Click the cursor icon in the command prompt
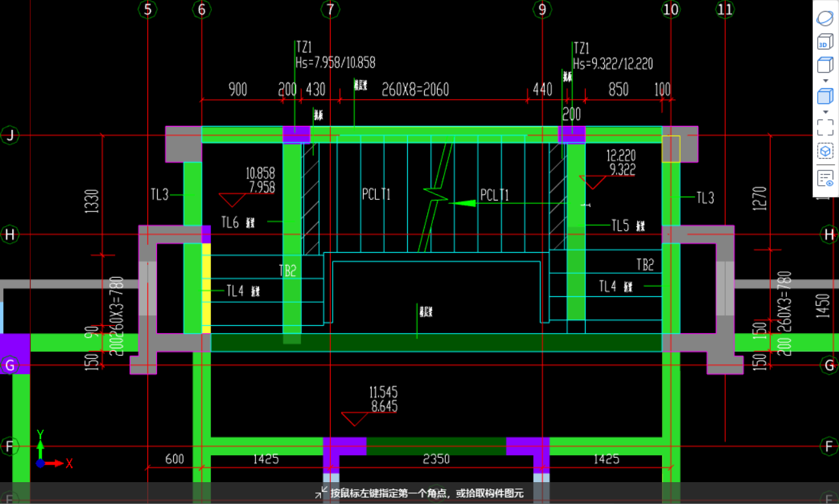 point(320,494)
